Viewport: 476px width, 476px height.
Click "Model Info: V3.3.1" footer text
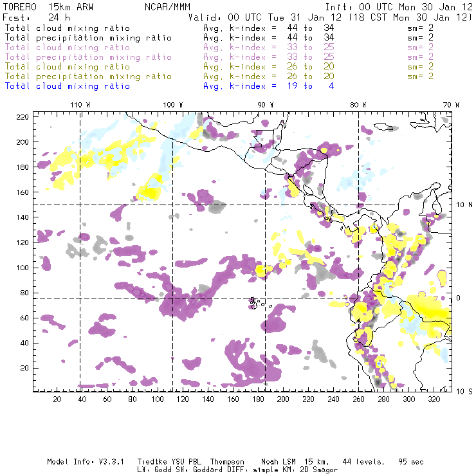coord(86,462)
